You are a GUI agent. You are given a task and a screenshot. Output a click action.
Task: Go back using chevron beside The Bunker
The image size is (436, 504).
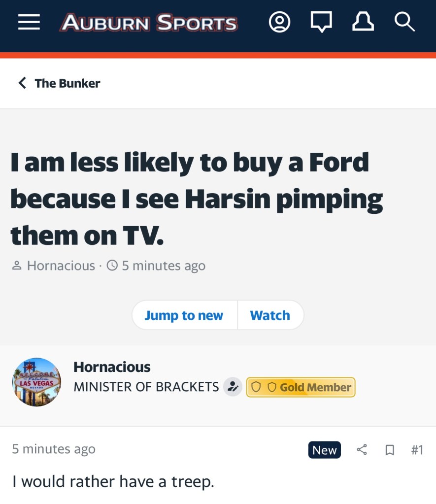tap(22, 83)
